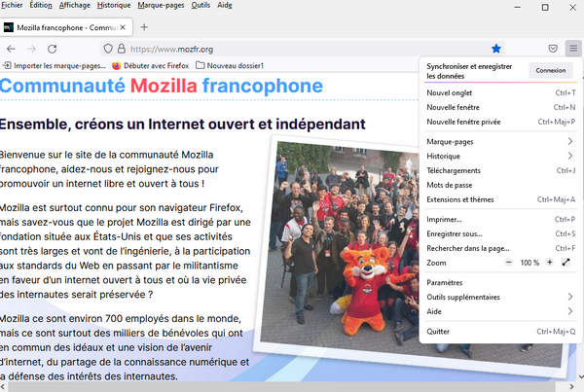The width and height of the screenshot is (584, 392).
Task: Click the horizontal scrollbar right arrow
Action: (571, 387)
